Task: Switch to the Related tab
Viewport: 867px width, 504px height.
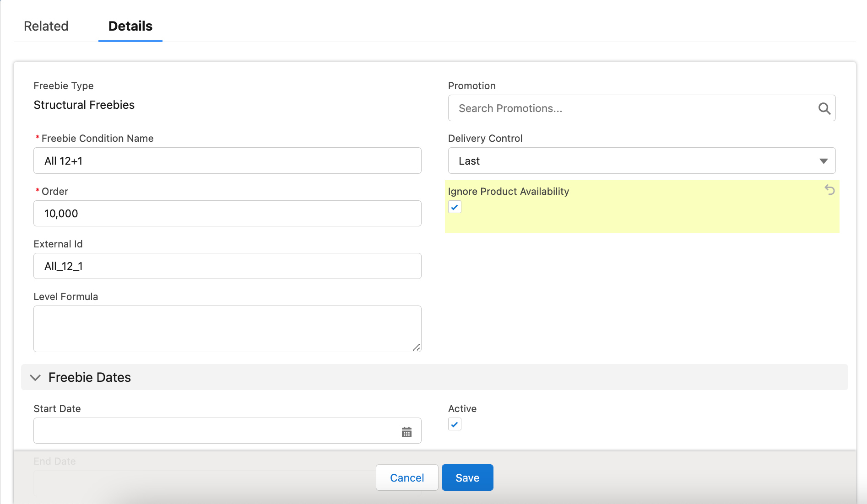Action: pyautogui.click(x=46, y=26)
